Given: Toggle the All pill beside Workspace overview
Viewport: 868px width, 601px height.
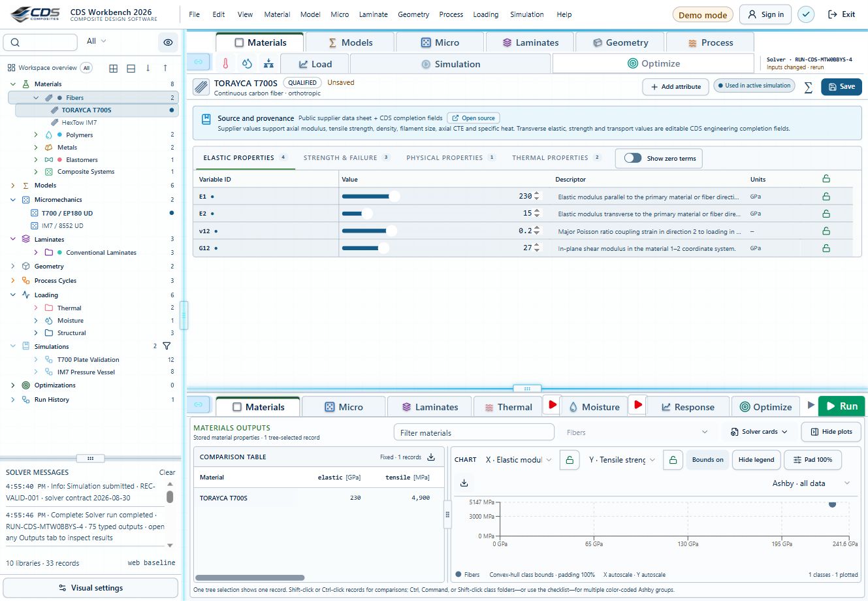Looking at the screenshot, I should [86, 68].
